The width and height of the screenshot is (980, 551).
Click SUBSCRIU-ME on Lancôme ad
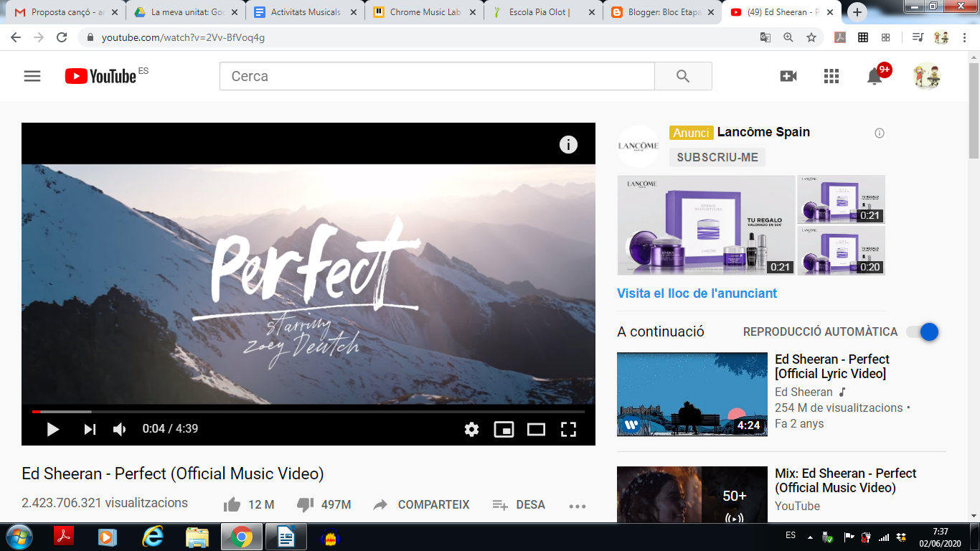(x=717, y=157)
